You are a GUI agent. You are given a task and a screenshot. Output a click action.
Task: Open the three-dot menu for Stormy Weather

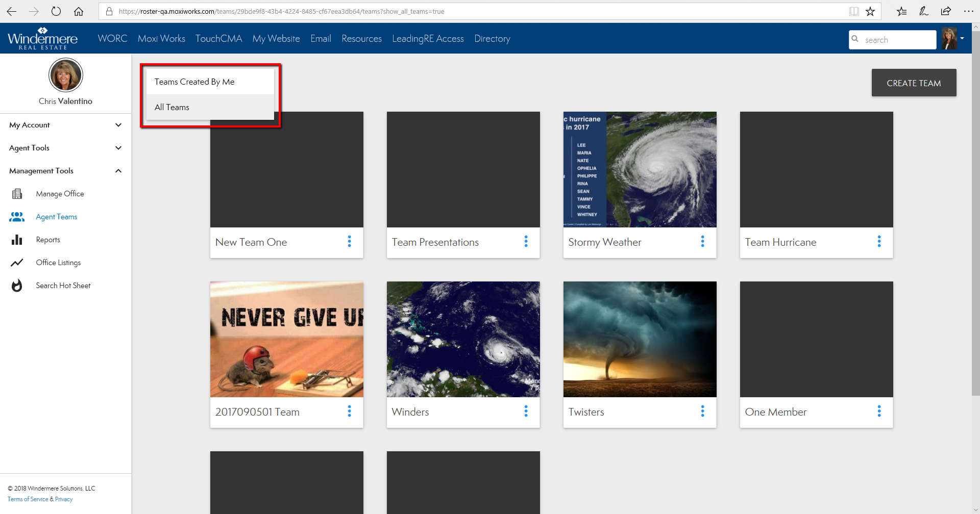(702, 242)
